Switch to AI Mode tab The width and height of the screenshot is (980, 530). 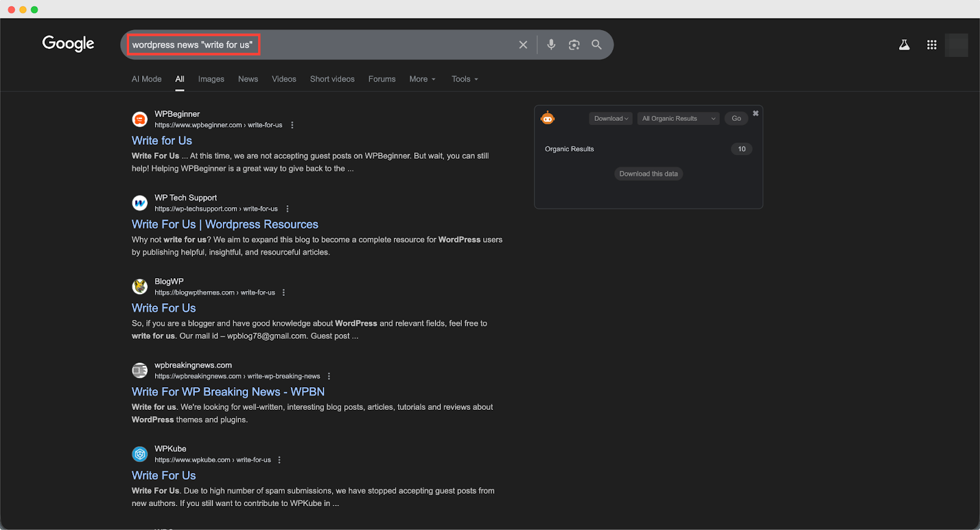point(146,79)
